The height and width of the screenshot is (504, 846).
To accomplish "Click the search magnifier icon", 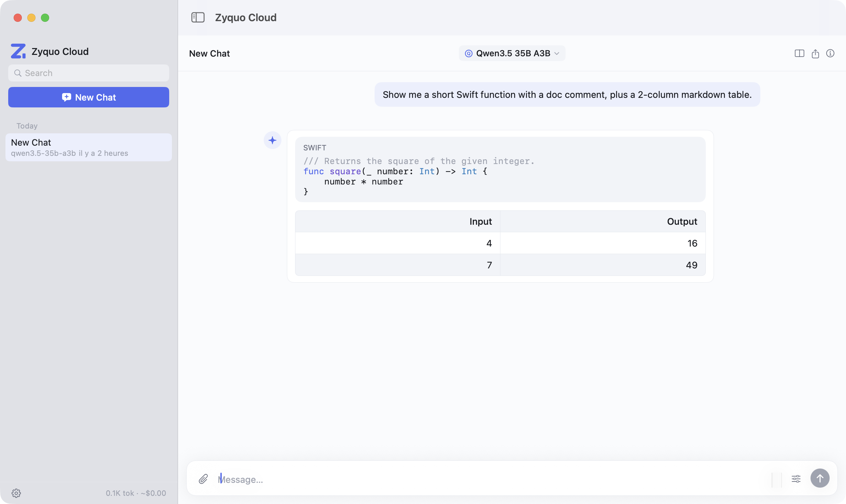I will point(18,73).
